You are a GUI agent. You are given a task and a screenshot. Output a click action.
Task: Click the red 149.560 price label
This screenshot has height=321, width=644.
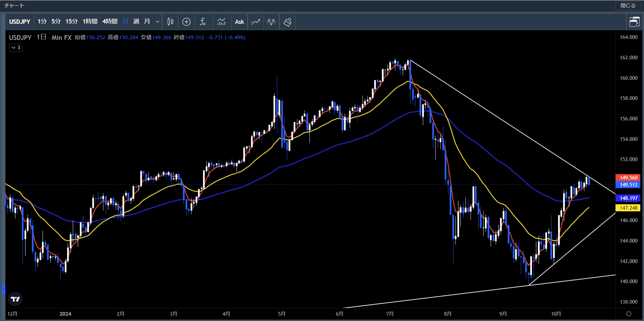(x=628, y=178)
